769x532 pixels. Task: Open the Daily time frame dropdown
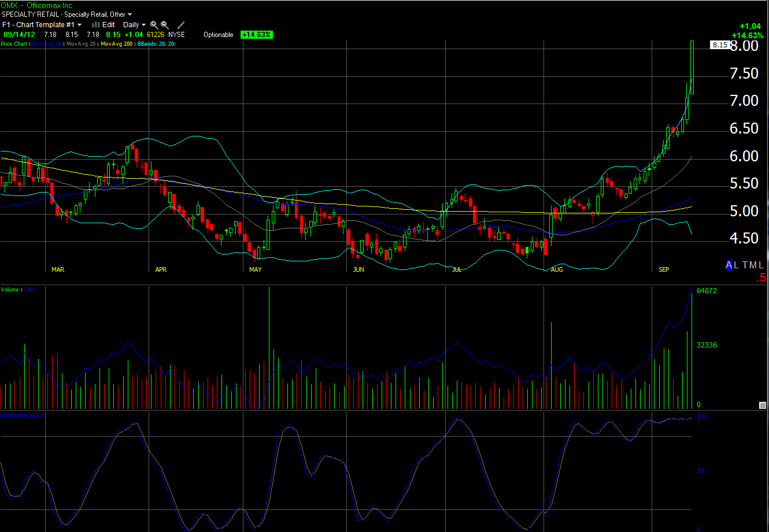point(134,25)
